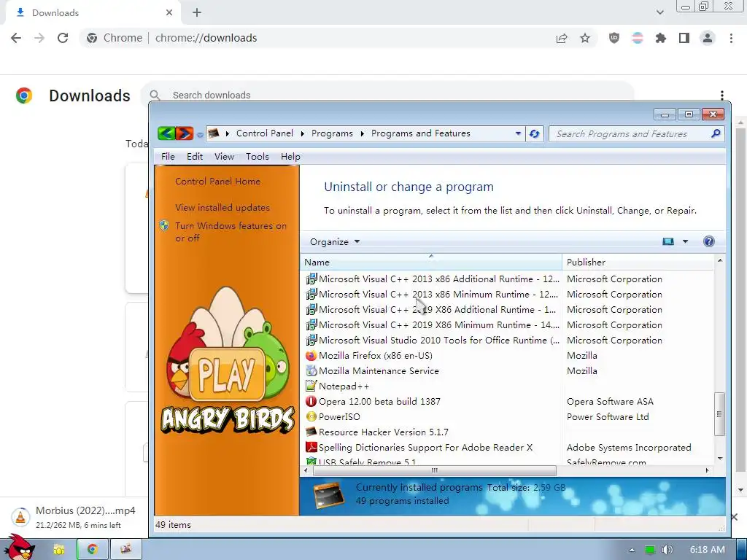Open Chrome extensions puzzle icon

(x=661, y=38)
